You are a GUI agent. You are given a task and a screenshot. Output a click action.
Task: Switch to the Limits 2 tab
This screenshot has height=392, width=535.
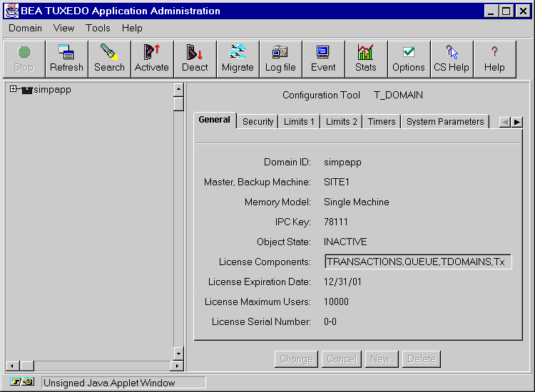click(341, 122)
